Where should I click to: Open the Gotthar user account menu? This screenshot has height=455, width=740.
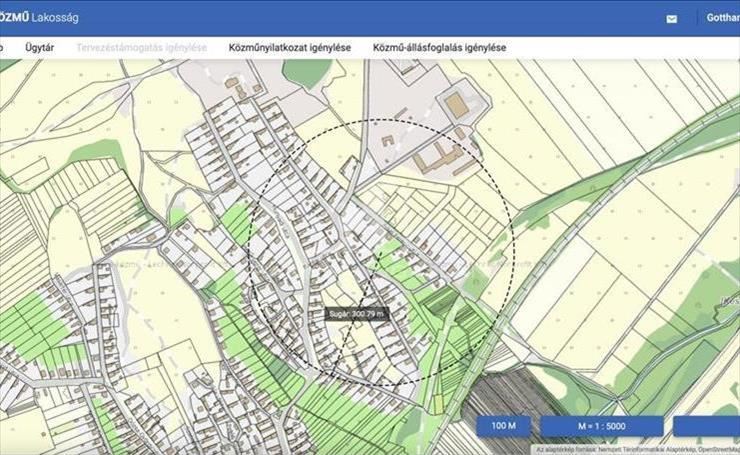point(722,17)
